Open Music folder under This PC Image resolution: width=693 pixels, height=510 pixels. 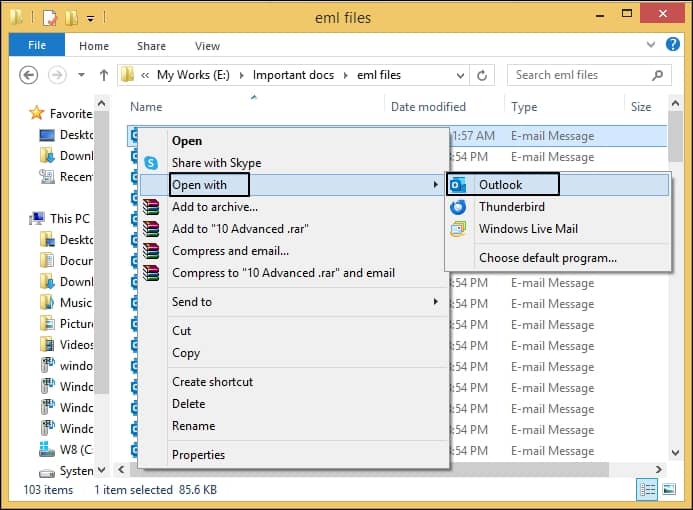(66, 303)
